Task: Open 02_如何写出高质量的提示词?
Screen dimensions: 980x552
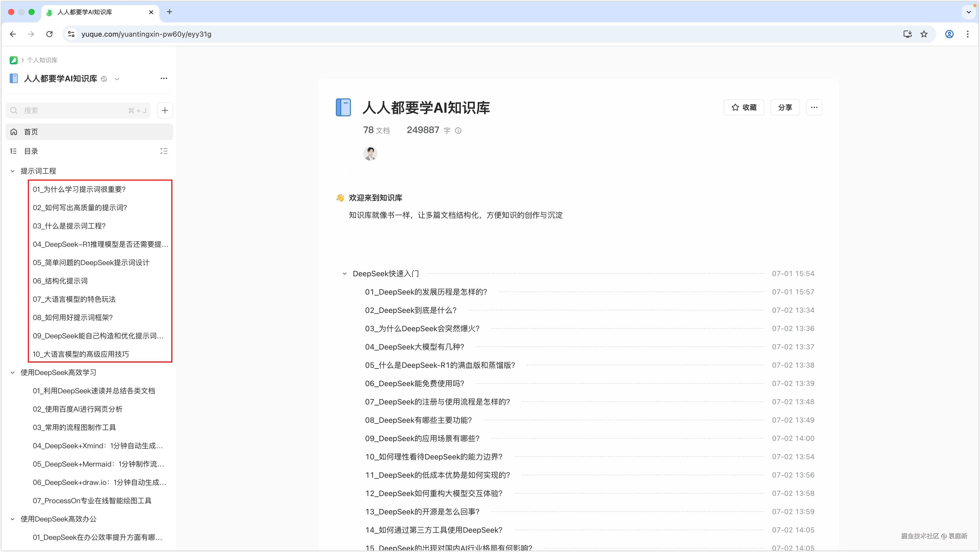Action: click(x=80, y=208)
